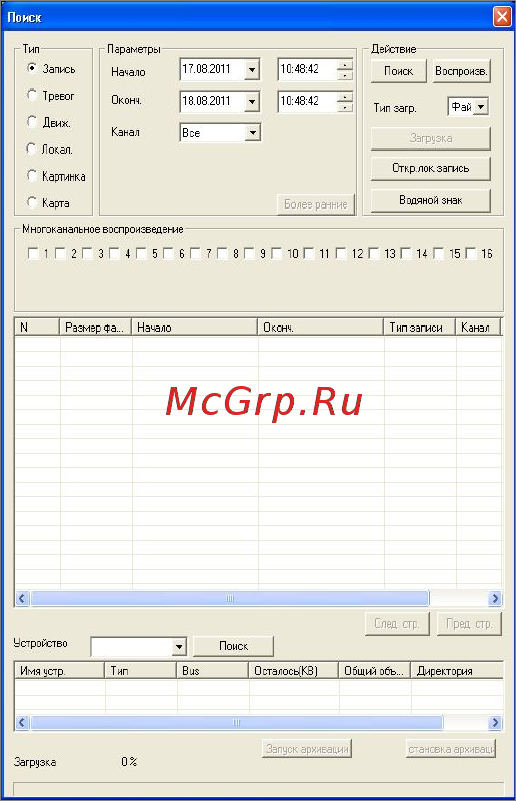Select the Картинка picture type radio
The height and width of the screenshot is (801, 516).
pyautogui.click(x=32, y=176)
